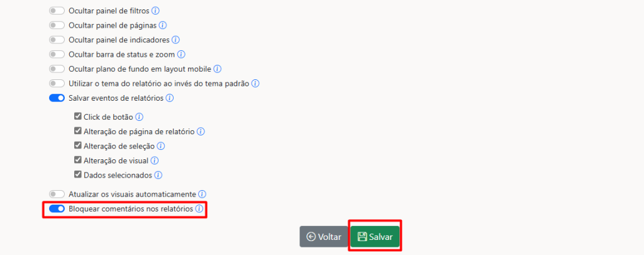View info about plano de fundo em layout mobile
Image resolution: width=644 pixels, height=255 pixels.
218,69
